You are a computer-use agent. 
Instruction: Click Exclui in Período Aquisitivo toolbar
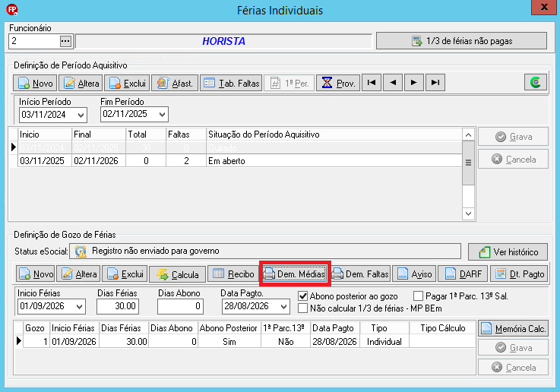click(x=127, y=83)
